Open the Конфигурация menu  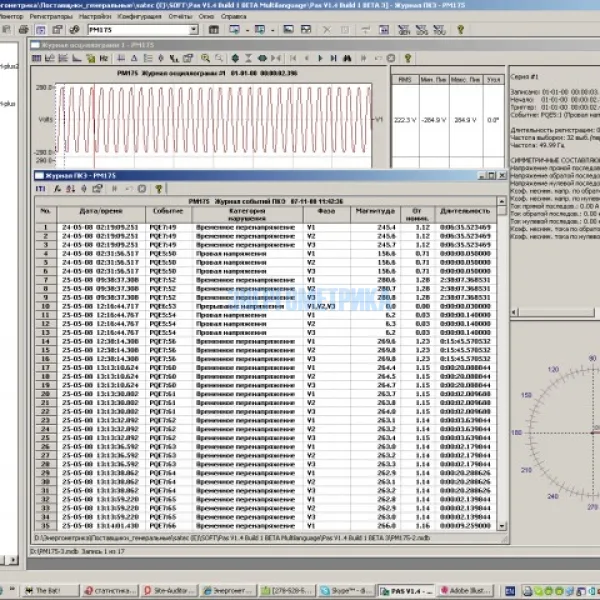coord(139,18)
